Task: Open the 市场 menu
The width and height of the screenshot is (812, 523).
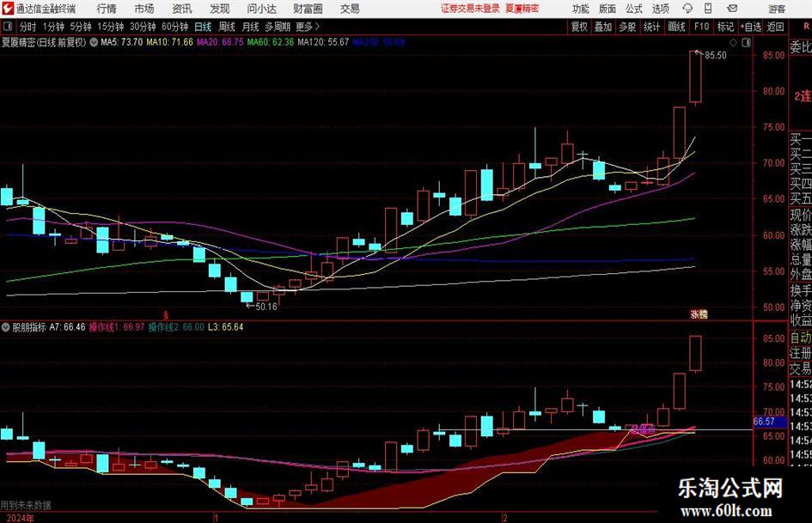Action: 144,9
